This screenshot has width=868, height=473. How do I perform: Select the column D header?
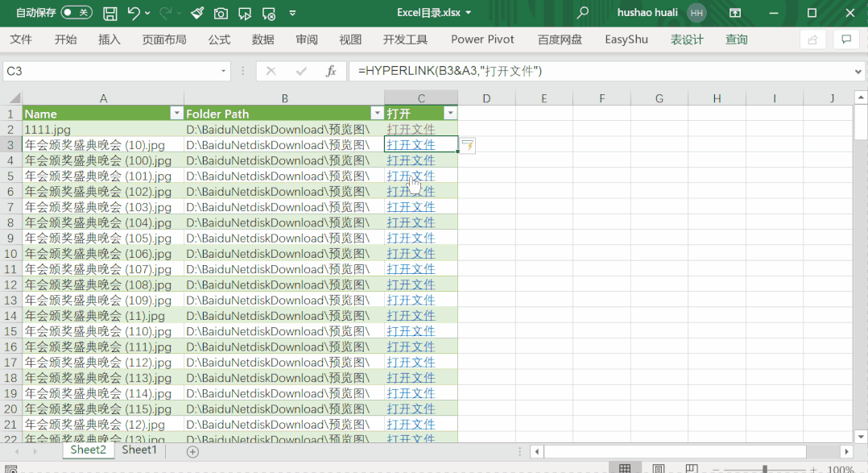click(x=486, y=98)
